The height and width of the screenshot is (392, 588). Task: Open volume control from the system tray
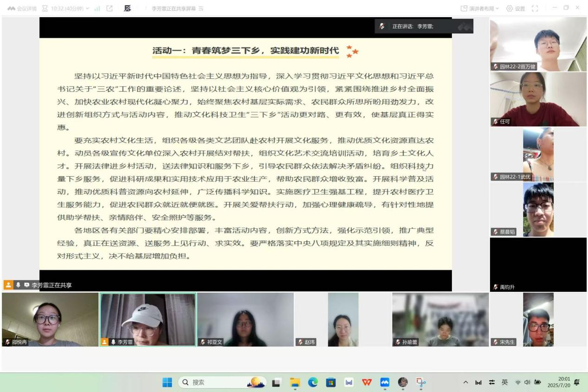click(527, 382)
